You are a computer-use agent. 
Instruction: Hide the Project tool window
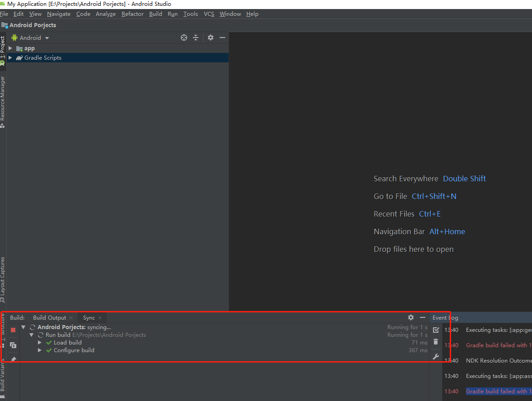pyautogui.click(x=222, y=38)
